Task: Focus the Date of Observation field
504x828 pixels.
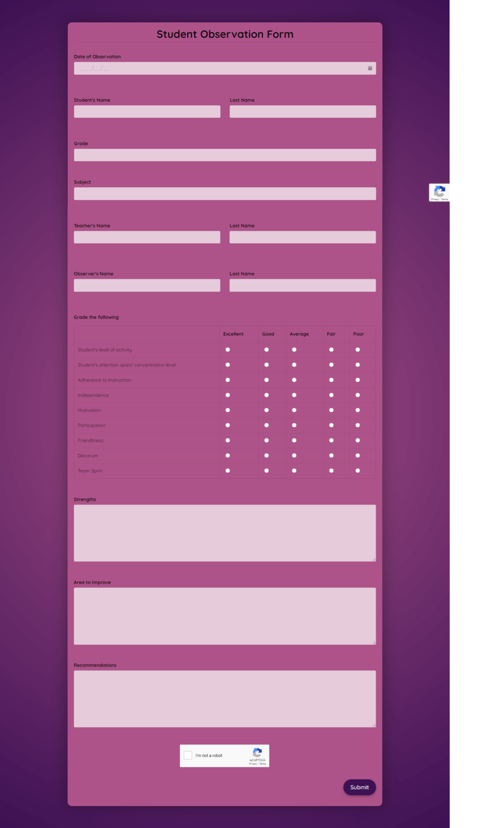Action: (x=225, y=68)
